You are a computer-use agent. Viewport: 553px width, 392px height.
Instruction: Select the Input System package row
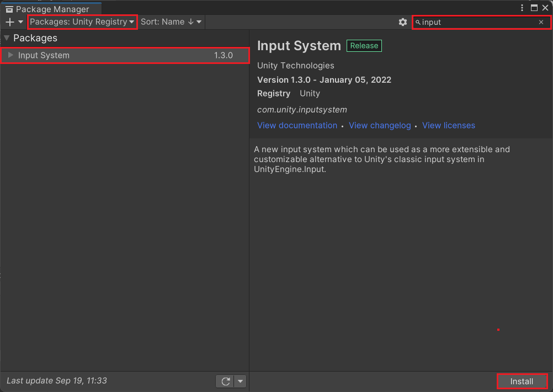125,55
